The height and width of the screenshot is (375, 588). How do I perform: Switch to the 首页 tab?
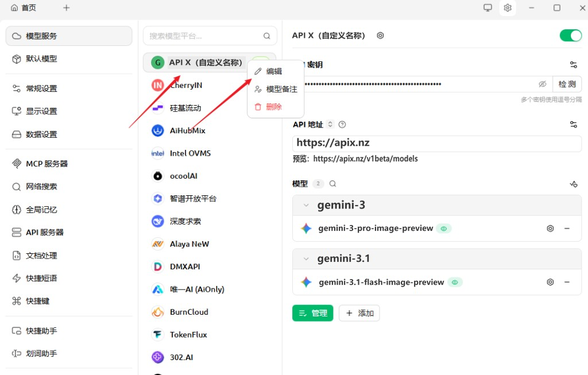pyautogui.click(x=24, y=8)
